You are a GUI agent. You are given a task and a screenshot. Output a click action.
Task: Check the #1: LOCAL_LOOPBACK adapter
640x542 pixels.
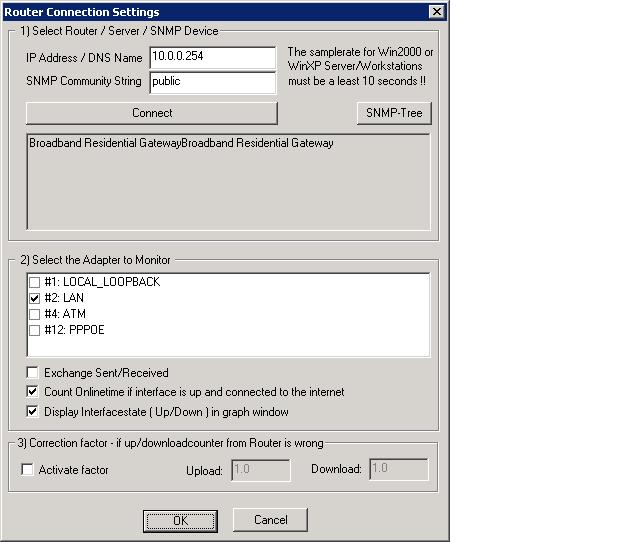[x=35, y=282]
